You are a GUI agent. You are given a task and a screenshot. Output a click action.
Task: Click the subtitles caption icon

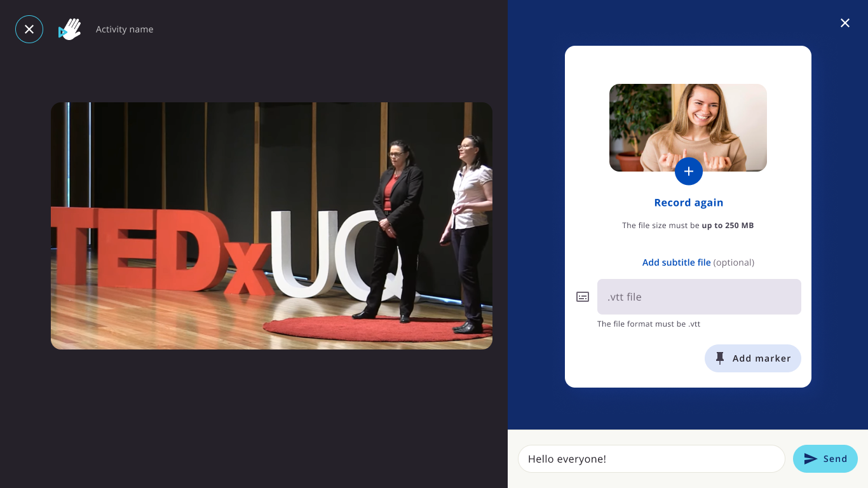[x=583, y=297]
